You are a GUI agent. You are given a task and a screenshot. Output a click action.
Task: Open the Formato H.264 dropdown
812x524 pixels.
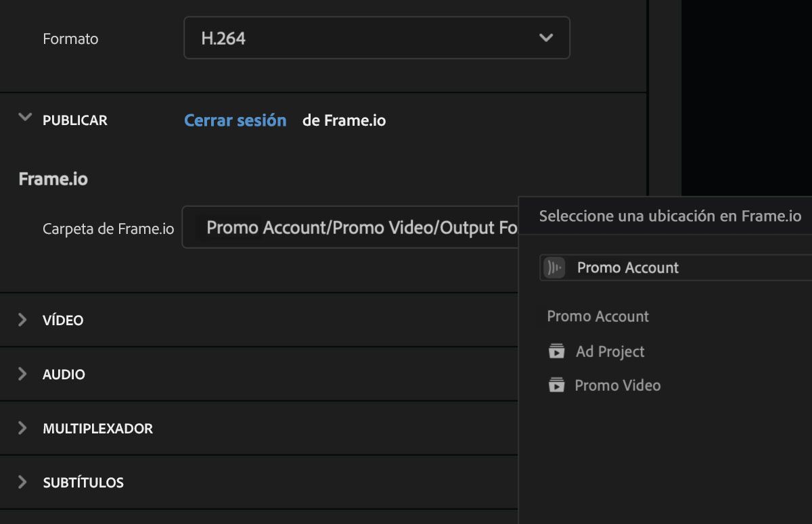376,38
